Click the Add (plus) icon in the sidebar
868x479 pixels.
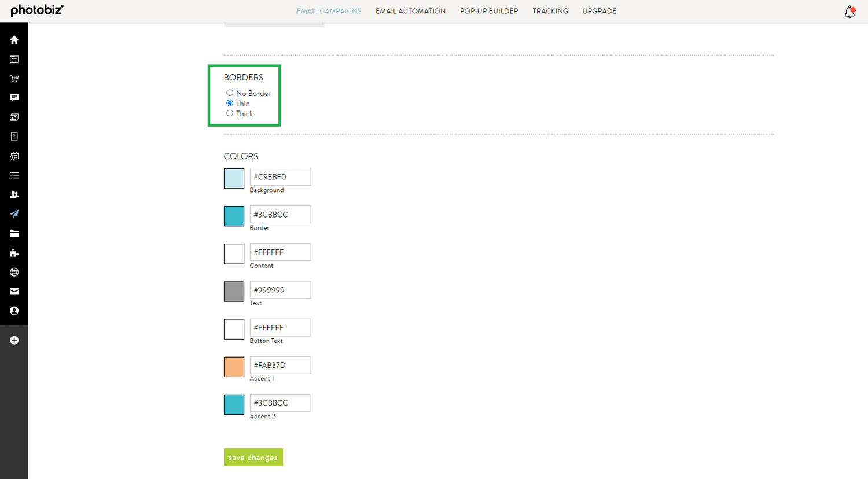pyautogui.click(x=14, y=340)
